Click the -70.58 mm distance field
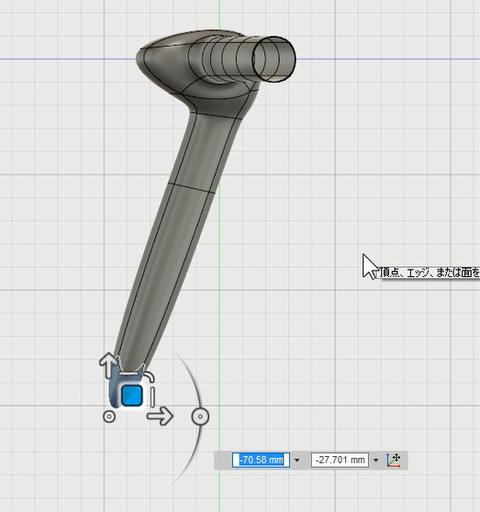This screenshot has height=512, width=480. click(261, 460)
